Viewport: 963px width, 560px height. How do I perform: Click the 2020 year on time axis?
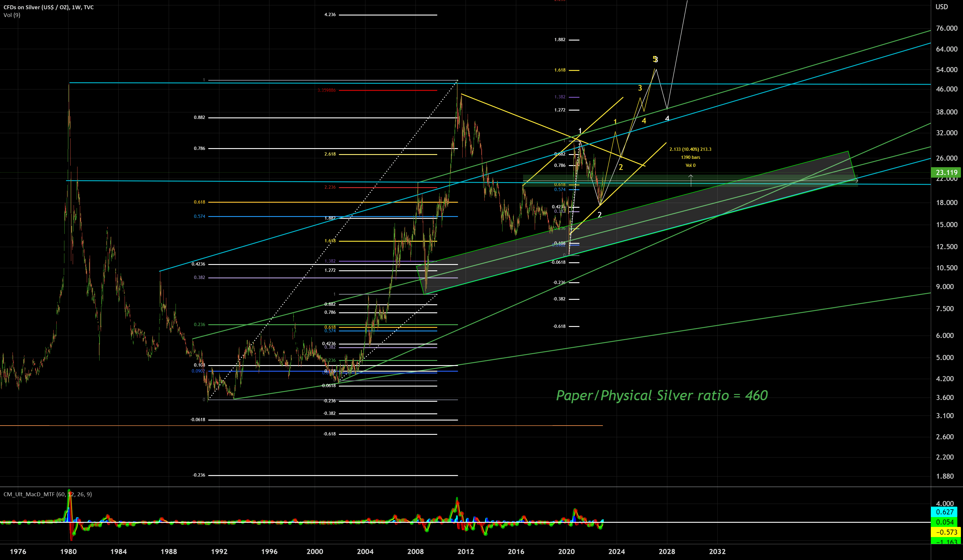coord(566,552)
